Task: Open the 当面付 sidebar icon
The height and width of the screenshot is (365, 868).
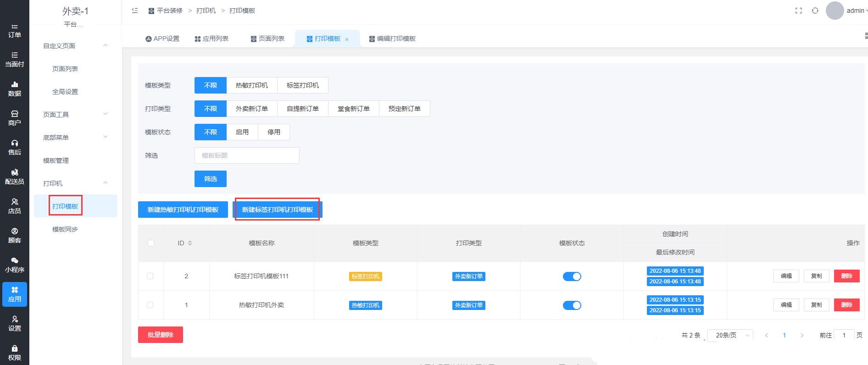Action: 15,60
